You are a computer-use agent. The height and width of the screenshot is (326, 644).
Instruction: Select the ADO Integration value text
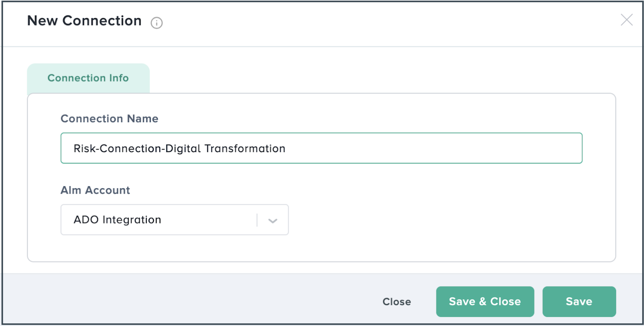coord(117,220)
